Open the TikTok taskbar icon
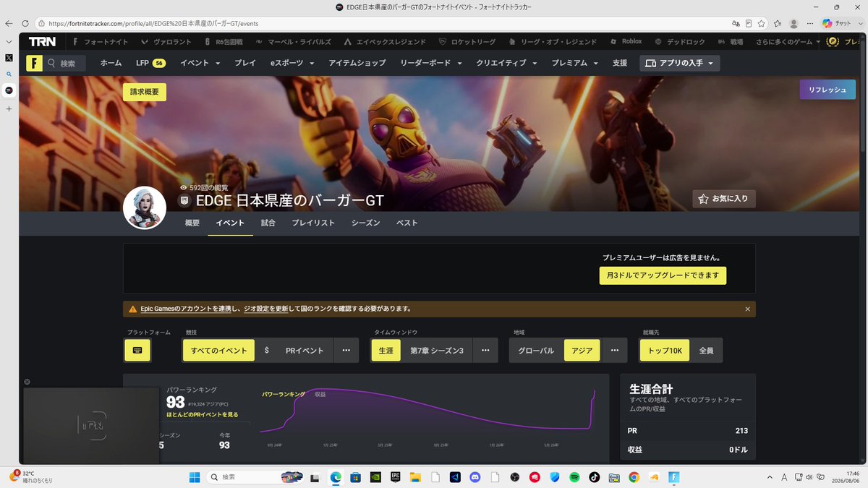The image size is (868, 488). [594, 477]
